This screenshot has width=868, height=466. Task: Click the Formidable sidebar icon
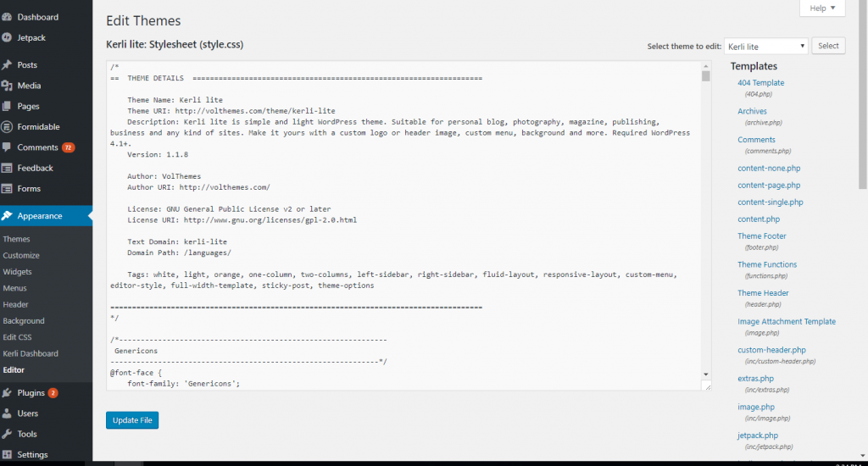7,127
